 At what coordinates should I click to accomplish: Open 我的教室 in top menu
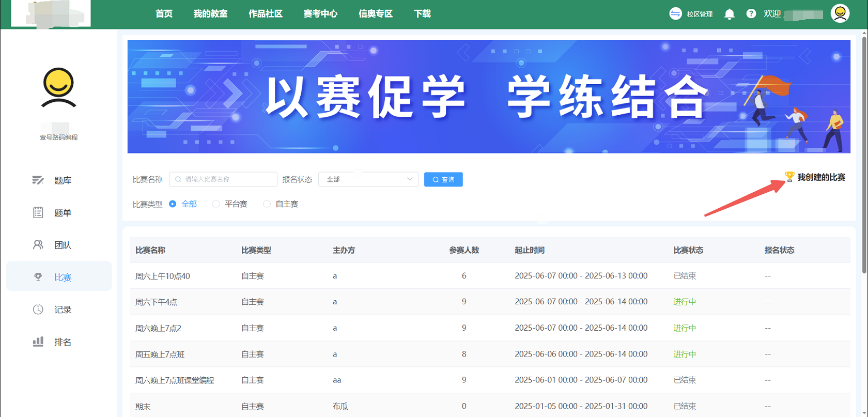210,14
